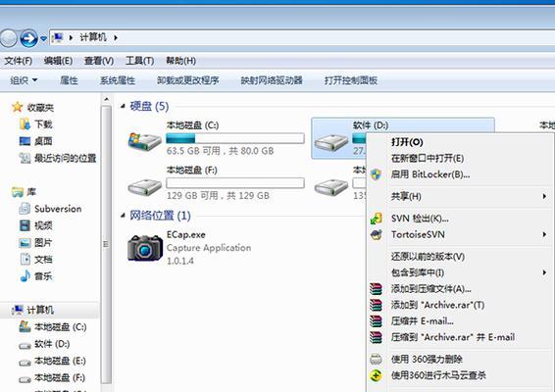Select the 软件 (D:) drive icon
The height and width of the screenshot is (392, 555).
click(331, 142)
